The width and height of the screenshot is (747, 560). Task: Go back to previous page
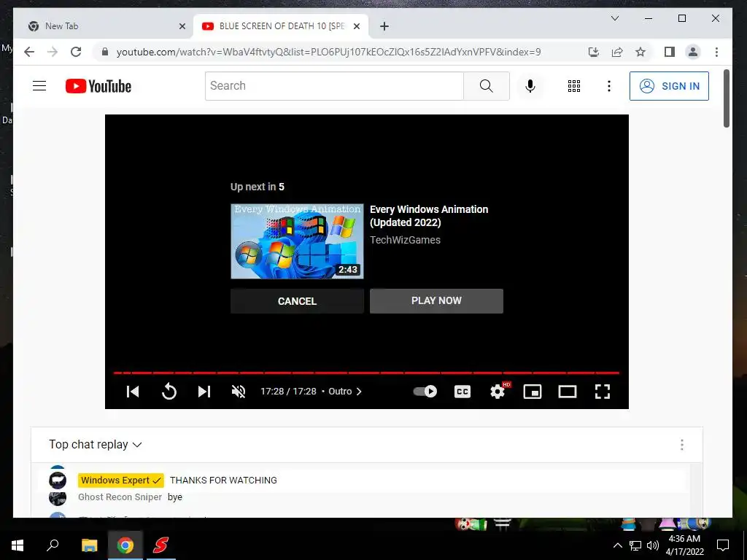[x=29, y=52]
